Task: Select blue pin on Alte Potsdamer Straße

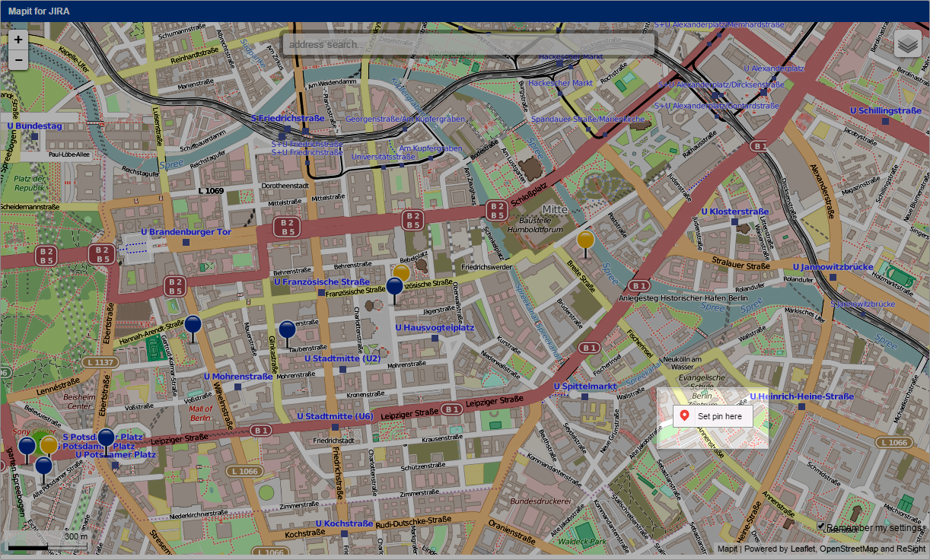Action: (44, 466)
